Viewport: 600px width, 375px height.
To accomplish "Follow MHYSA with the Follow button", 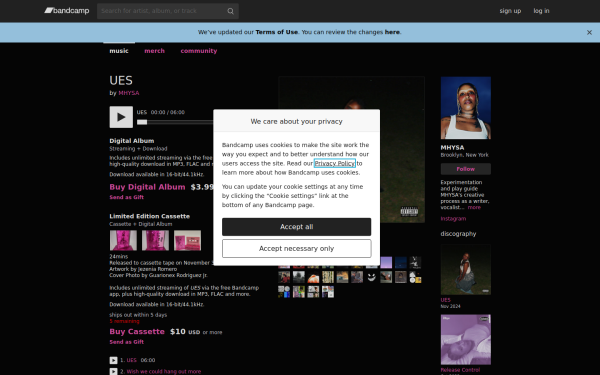I will pos(466,169).
